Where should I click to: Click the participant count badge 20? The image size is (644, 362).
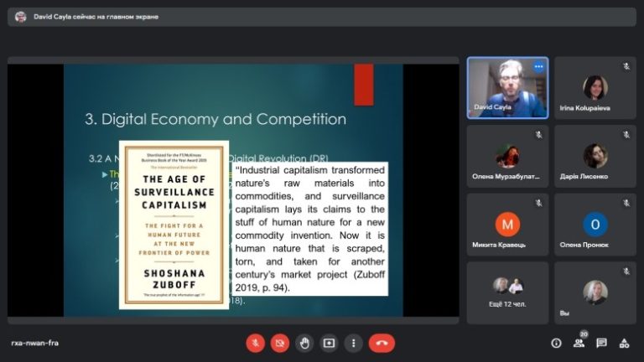click(584, 334)
